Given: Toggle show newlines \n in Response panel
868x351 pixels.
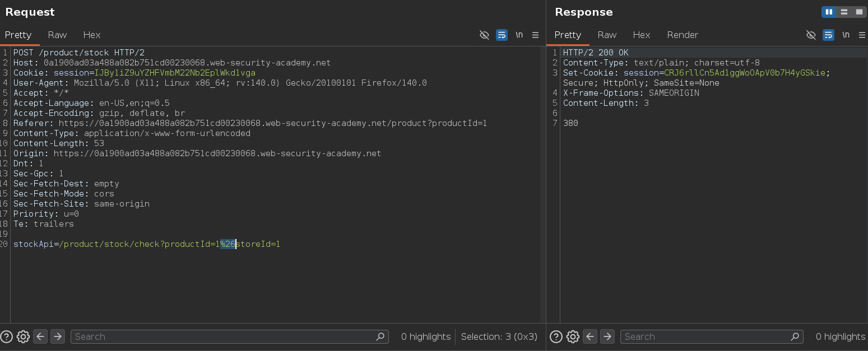Looking at the screenshot, I should (846, 35).
